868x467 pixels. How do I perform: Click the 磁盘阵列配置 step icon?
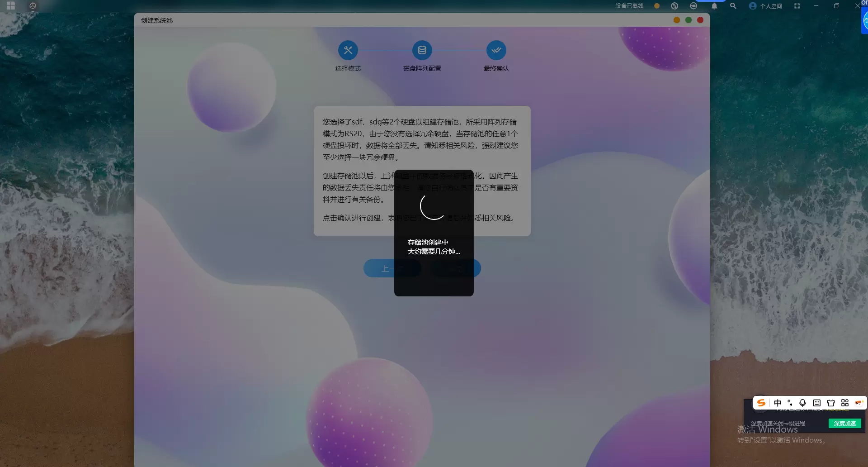[x=422, y=50]
